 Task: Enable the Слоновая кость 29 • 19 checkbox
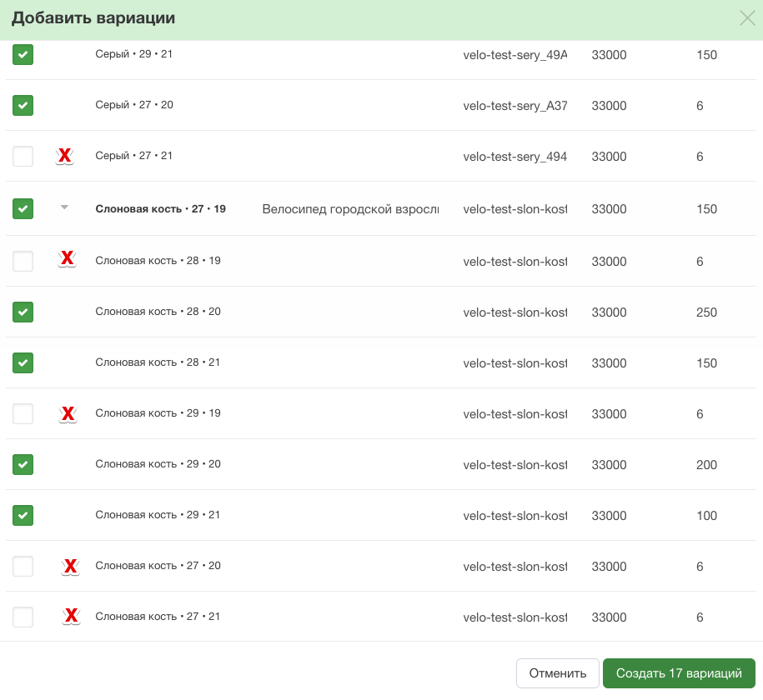pos(23,414)
